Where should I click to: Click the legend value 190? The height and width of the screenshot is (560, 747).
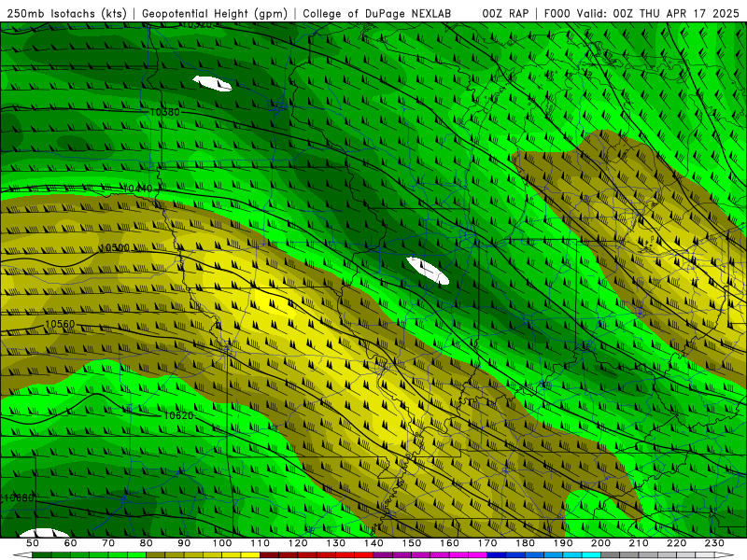click(563, 543)
